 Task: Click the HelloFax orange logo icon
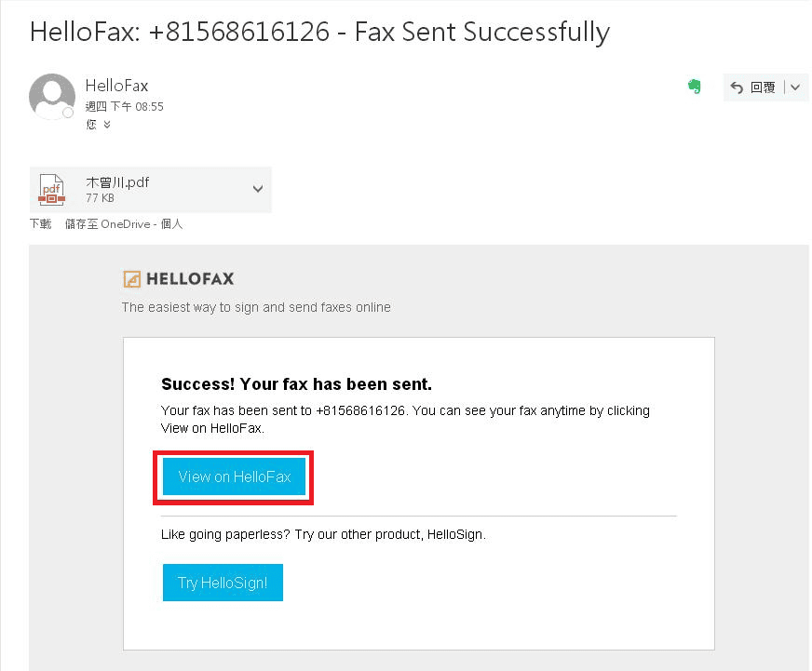click(131, 278)
